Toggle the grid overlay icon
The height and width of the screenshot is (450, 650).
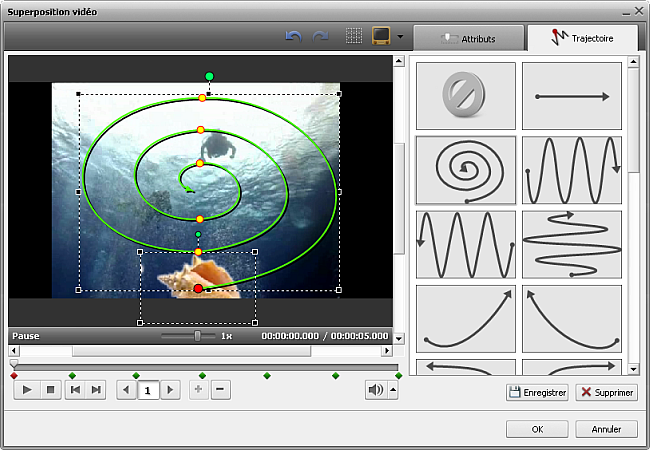354,36
